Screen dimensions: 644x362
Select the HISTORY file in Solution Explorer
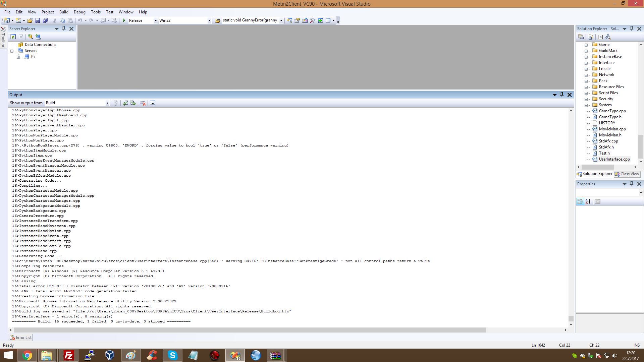[x=607, y=123]
